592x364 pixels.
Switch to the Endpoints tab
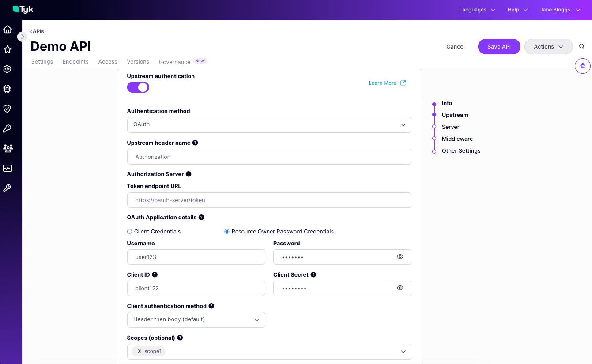(x=75, y=62)
